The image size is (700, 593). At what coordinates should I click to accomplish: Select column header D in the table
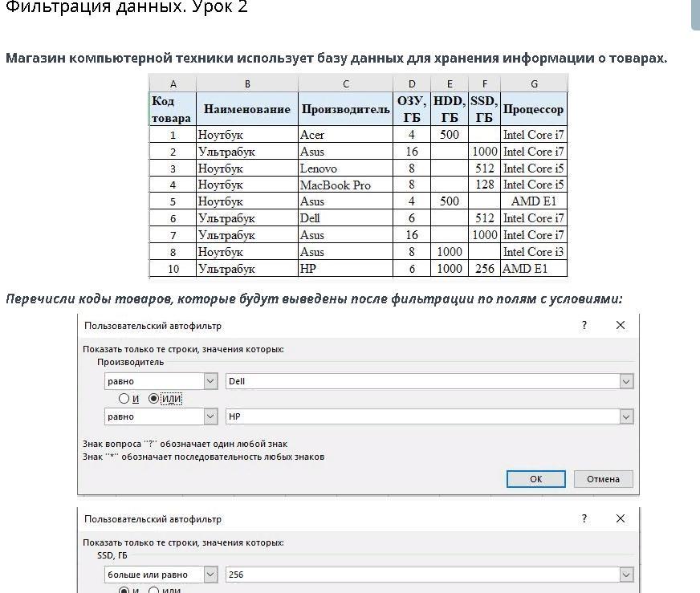[x=412, y=83]
